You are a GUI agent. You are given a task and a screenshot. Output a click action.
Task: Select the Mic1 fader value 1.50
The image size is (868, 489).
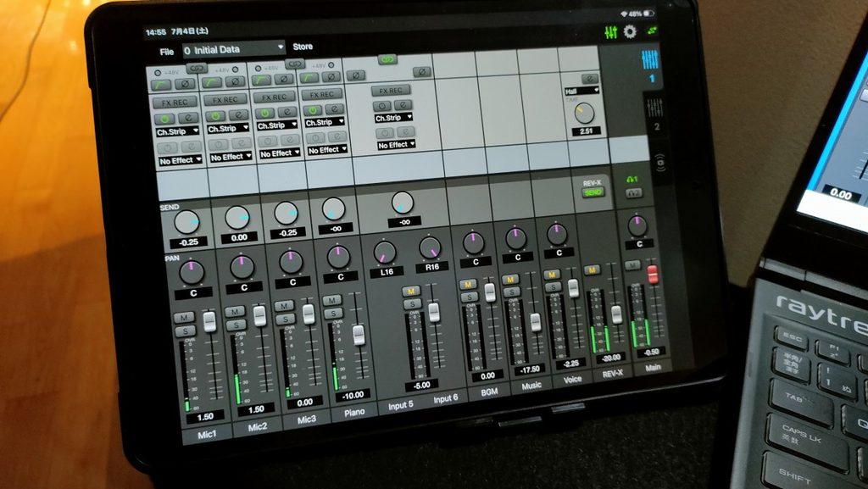tap(205, 418)
